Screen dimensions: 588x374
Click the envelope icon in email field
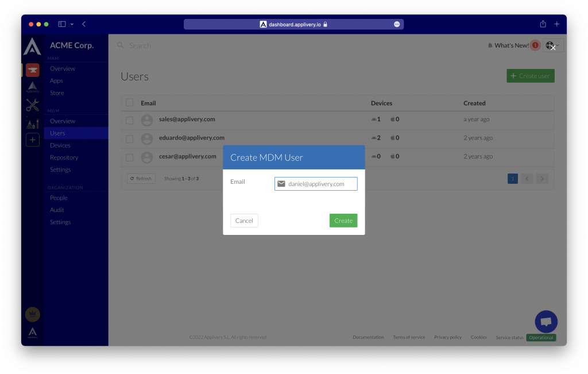(x=281, y=184)
